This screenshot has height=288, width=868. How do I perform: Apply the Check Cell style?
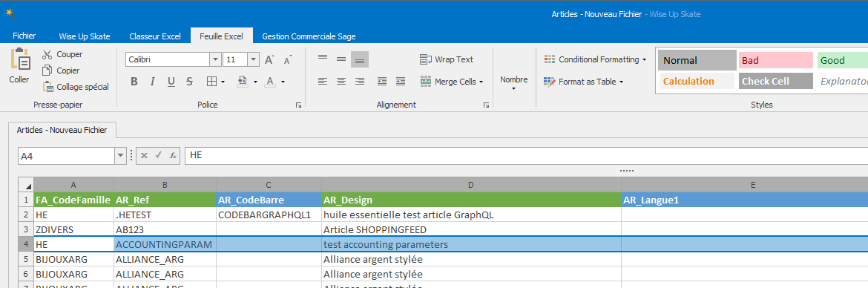coord(775,82)
